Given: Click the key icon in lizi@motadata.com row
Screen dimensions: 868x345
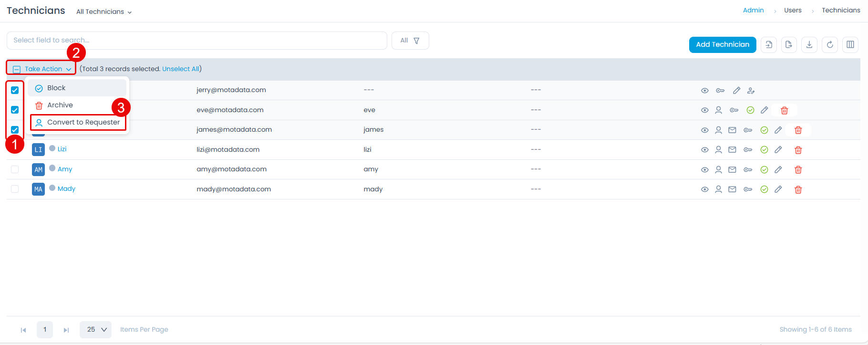Looking at the screenshot, I should (x=748, y=150).
